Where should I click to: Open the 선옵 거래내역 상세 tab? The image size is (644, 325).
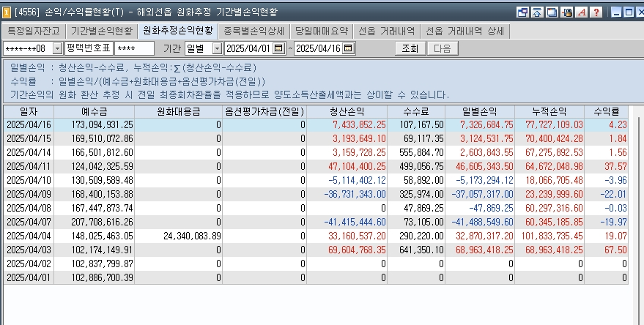[465, 31]
